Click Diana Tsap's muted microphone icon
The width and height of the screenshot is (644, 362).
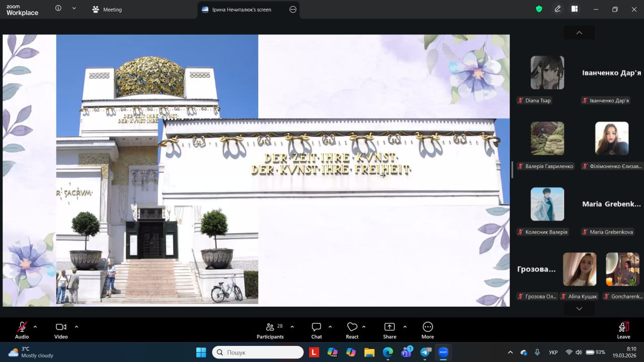pyautogui.click(x=521, y=101)
